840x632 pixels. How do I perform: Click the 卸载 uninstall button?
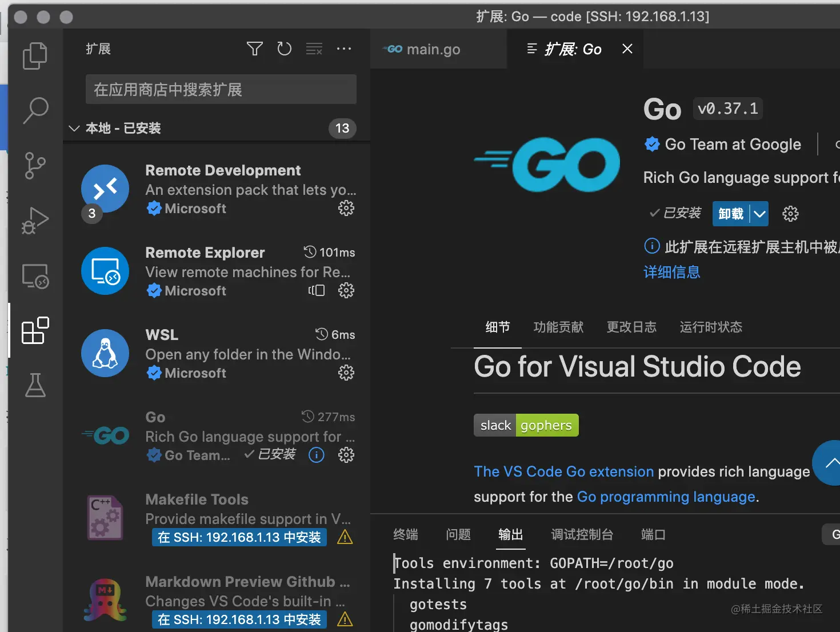click(731, 214)
